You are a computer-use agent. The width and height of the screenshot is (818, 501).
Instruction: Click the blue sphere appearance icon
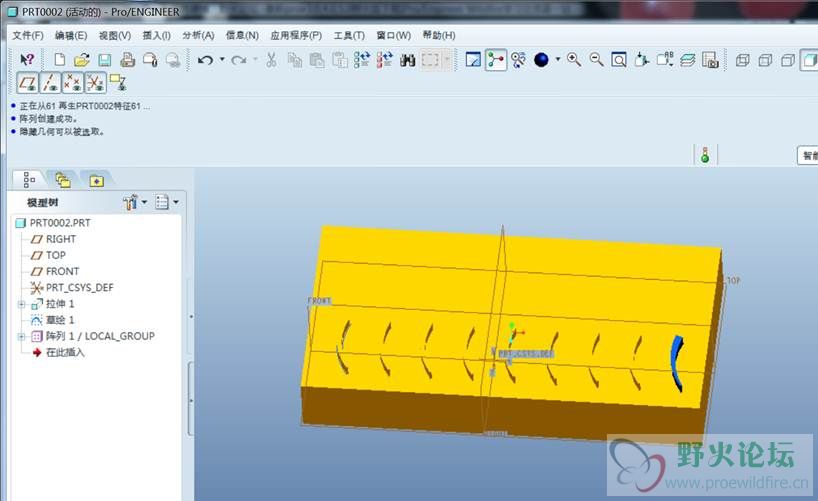[x=542, y=60]
